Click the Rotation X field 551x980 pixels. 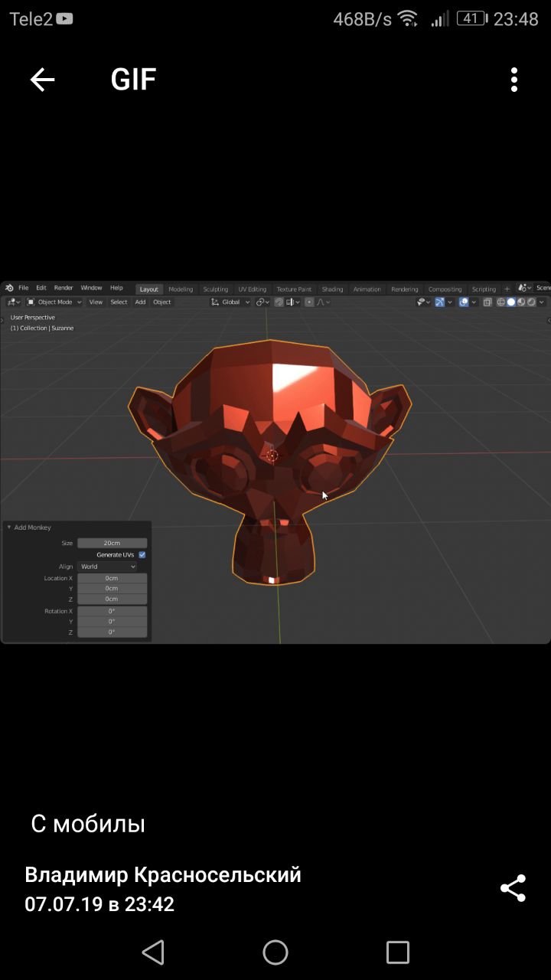coord(112,611)
